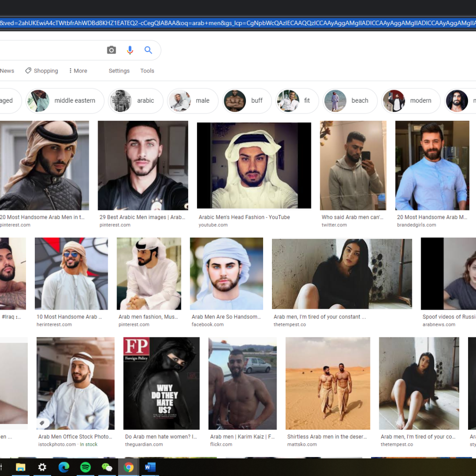Switch to the Shopping results tab
This screenshot has height=476, width=476.
[42, 71]
